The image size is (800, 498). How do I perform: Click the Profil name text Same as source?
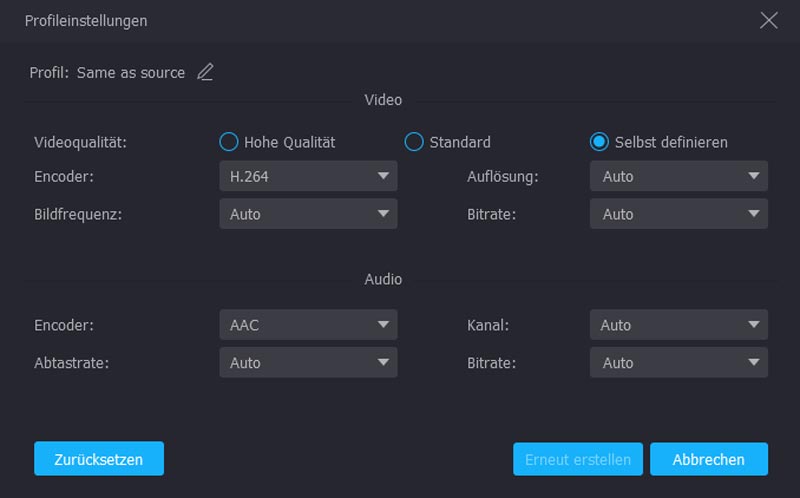[x=131, y=73]
